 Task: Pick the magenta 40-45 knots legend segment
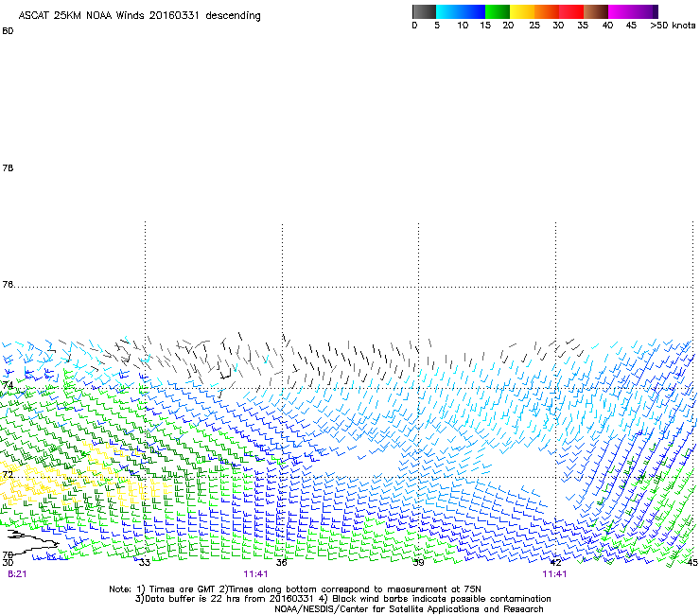pos(621,11)
